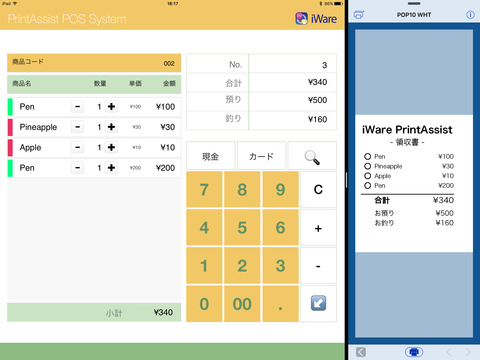Select the 現金 cash payment button

tap(211, 156)
